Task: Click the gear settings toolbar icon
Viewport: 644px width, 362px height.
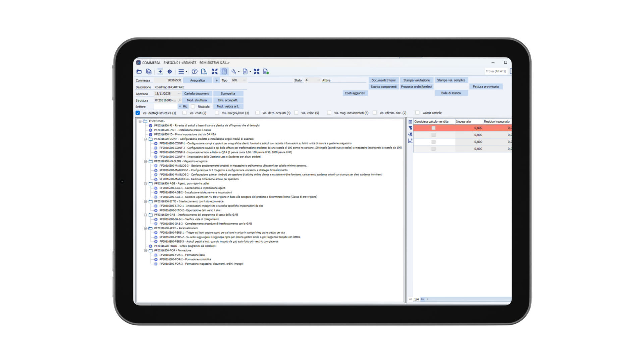Action: point(170,71)
